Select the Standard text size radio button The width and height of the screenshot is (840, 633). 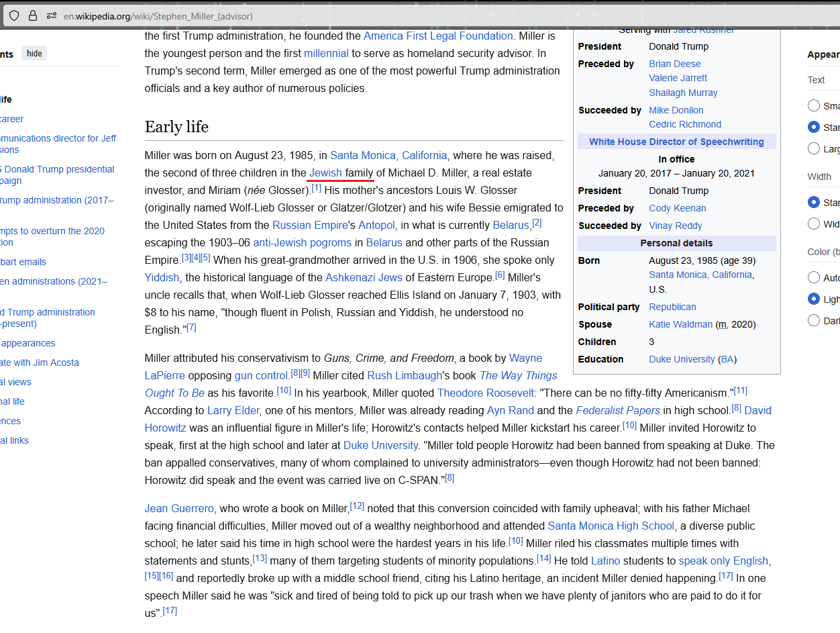[x=814, y=127]
